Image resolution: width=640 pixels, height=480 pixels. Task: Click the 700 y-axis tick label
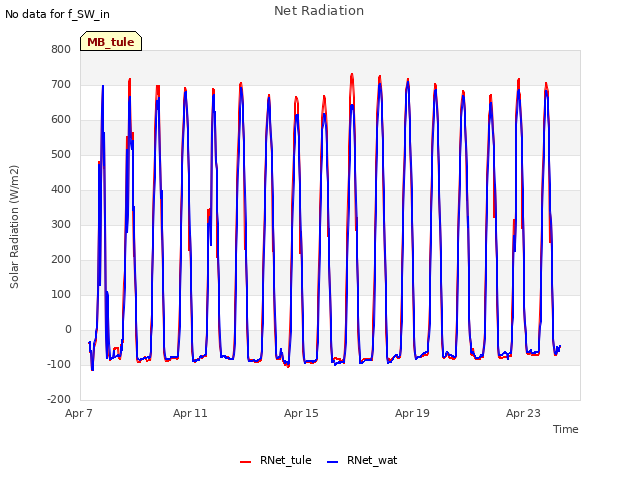point(61,84)
